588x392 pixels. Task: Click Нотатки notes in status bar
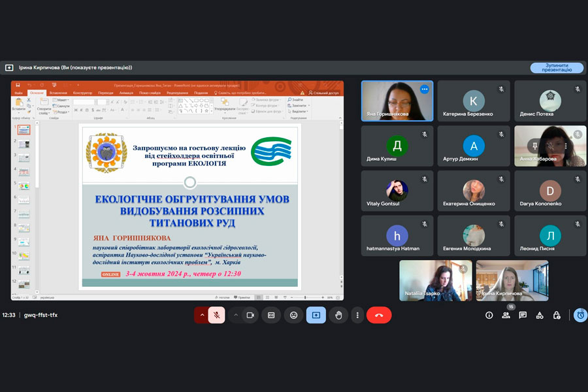pos(222,297)
